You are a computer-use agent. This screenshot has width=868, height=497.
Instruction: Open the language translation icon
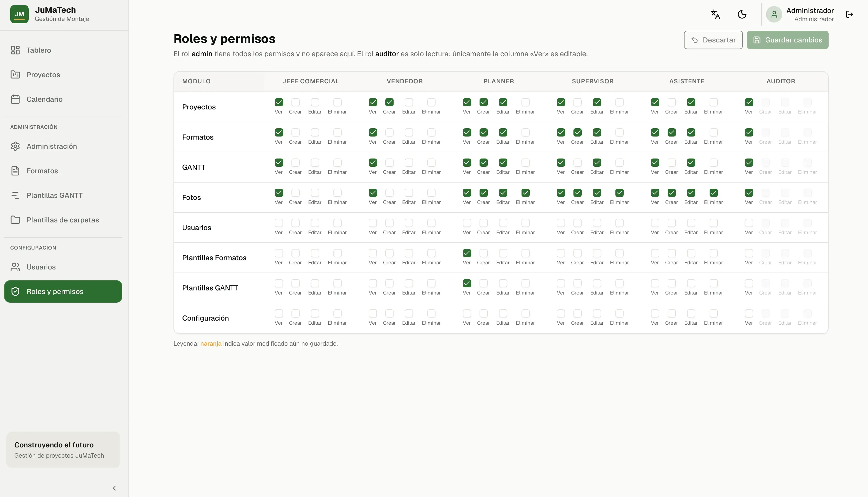(x=715, y=14)
